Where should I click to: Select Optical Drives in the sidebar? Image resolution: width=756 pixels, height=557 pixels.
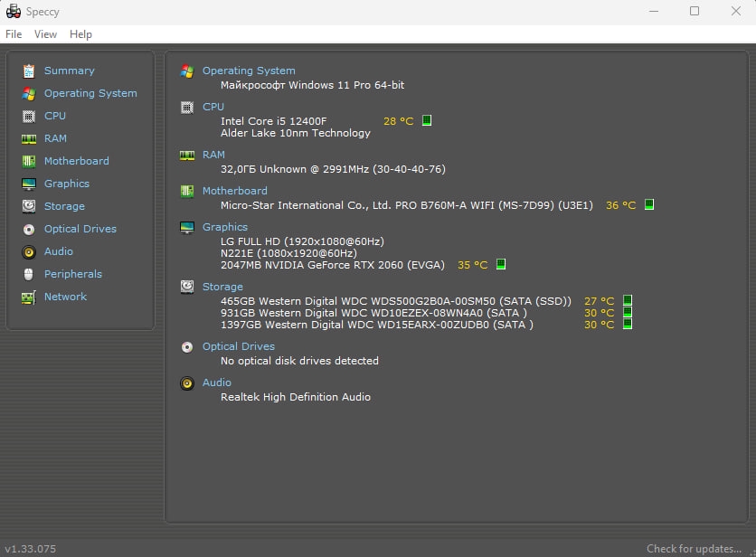80,229
